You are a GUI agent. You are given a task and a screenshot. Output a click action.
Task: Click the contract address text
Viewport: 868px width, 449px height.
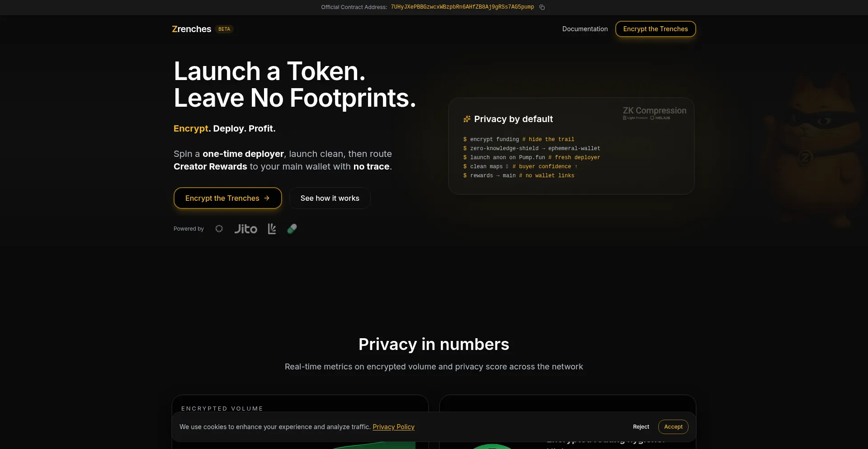(462, 7)
